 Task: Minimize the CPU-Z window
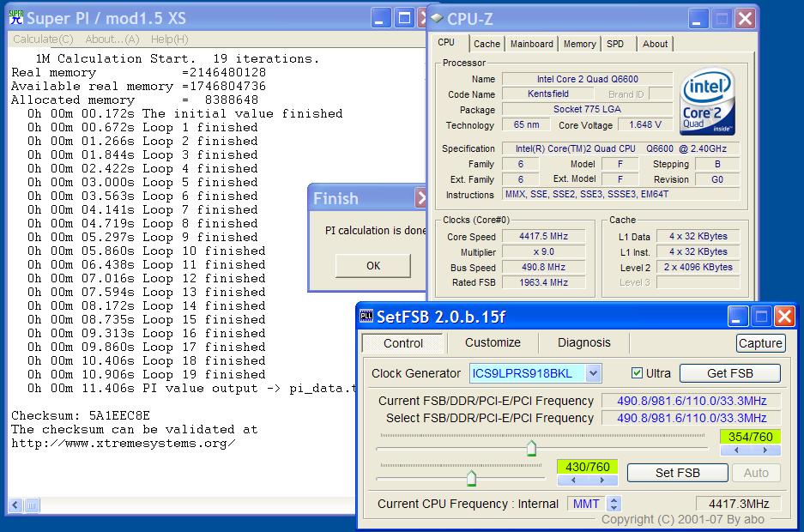pyautogui.click(x=698, y=19)
